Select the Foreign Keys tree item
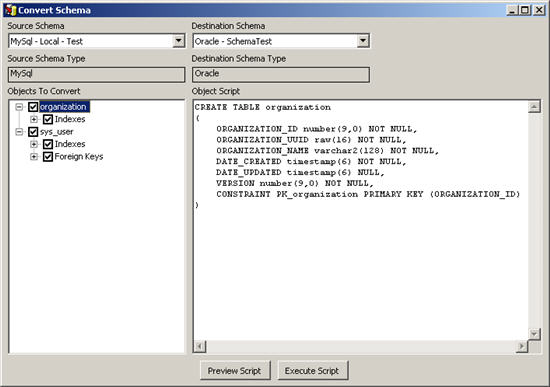Viewport: 550px width, 387px height. click(x=79, y=156)
